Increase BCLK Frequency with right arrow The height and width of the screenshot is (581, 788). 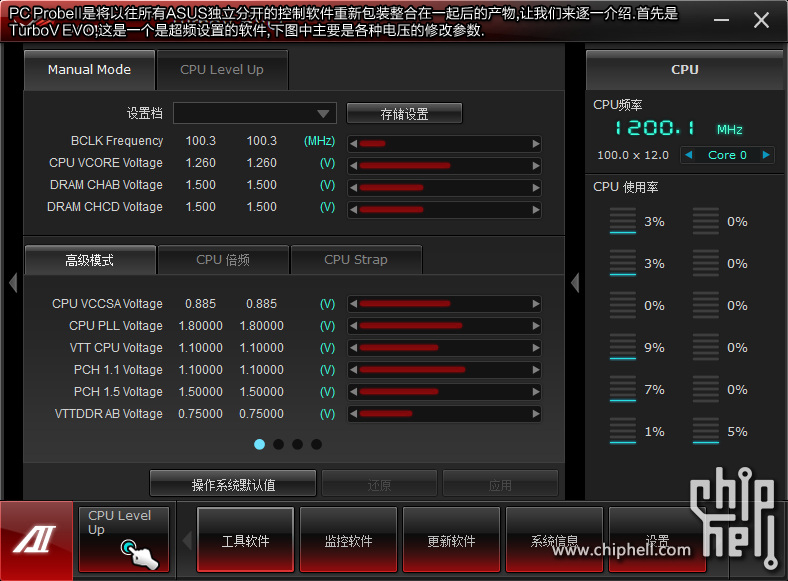click(x=536, y=144)
